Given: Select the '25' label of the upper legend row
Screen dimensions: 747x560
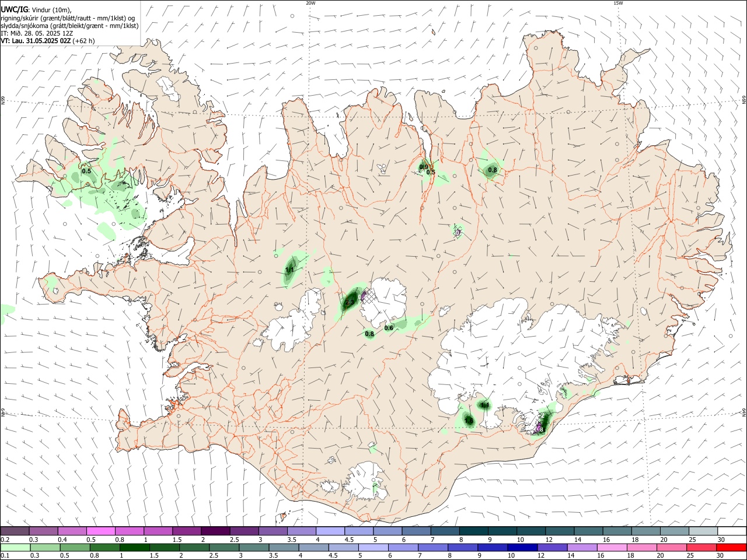Looking at the screenshot, I should [x=692, y=540].
